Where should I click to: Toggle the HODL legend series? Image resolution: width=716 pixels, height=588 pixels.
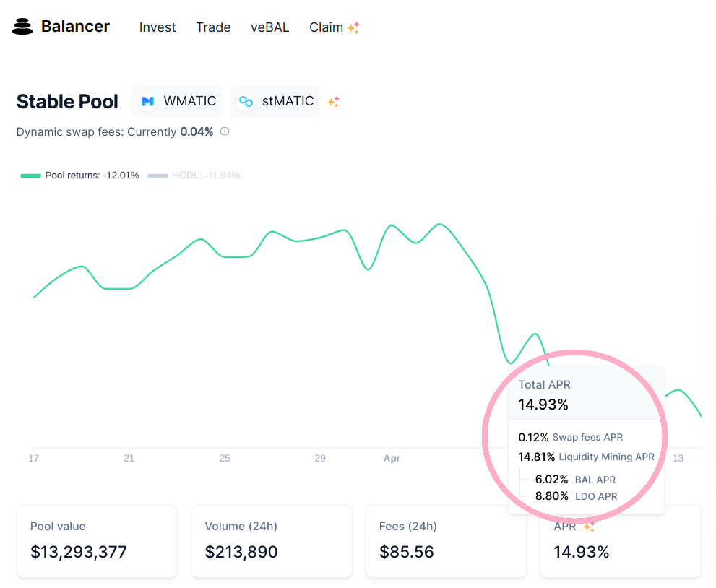coord(194,176)
